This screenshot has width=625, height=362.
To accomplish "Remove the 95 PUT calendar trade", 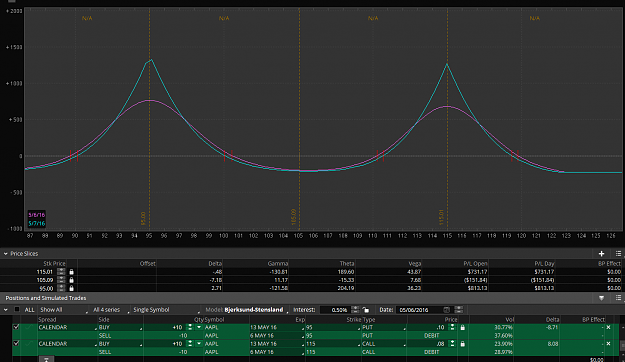I will click(608, 327).
